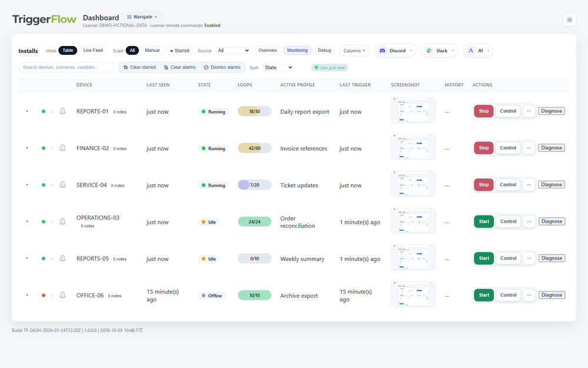Star the OFFICE-06 device

[52, 296]
